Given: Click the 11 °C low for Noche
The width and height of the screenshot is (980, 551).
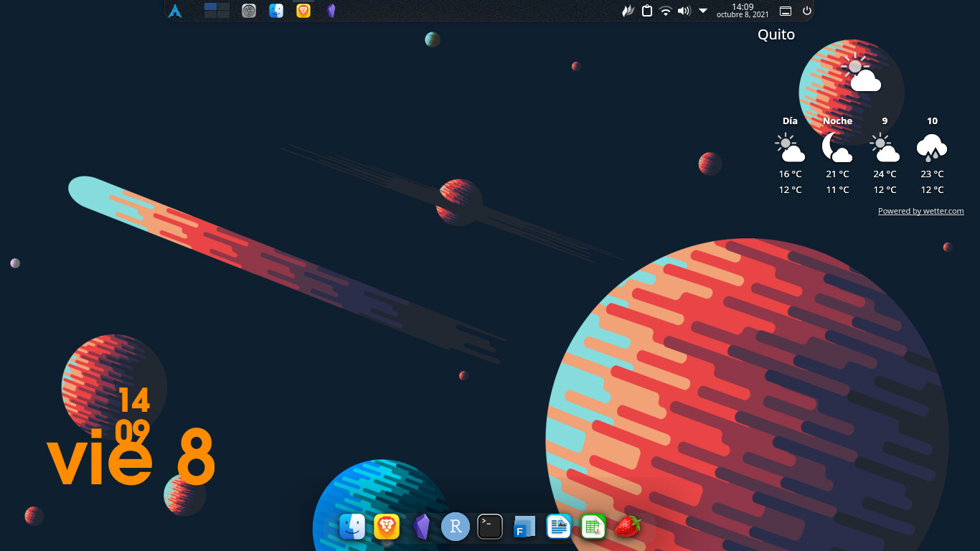Looking at the screenshot, I should pos(837,190).
